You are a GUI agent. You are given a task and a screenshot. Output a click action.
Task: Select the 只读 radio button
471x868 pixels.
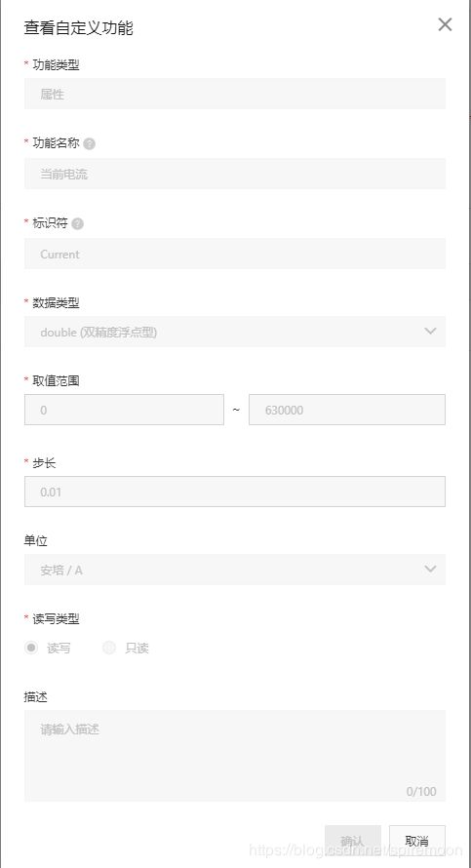click(109, 648)
